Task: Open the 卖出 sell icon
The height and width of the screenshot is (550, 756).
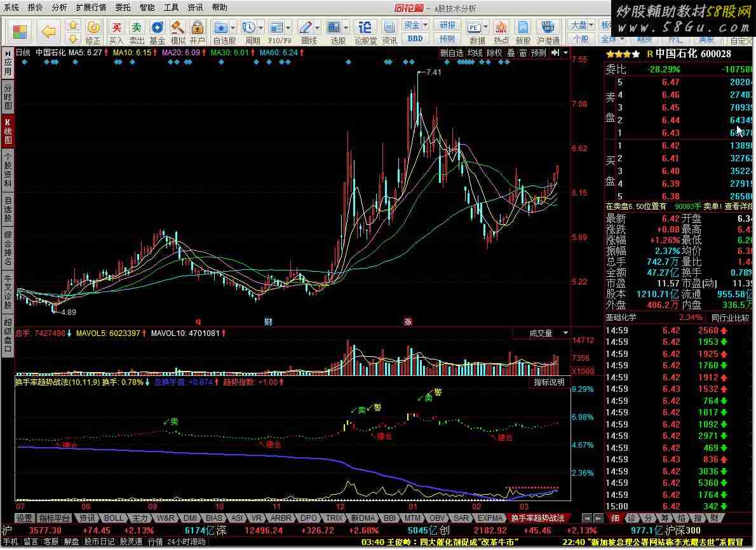Action: point(137,32)
